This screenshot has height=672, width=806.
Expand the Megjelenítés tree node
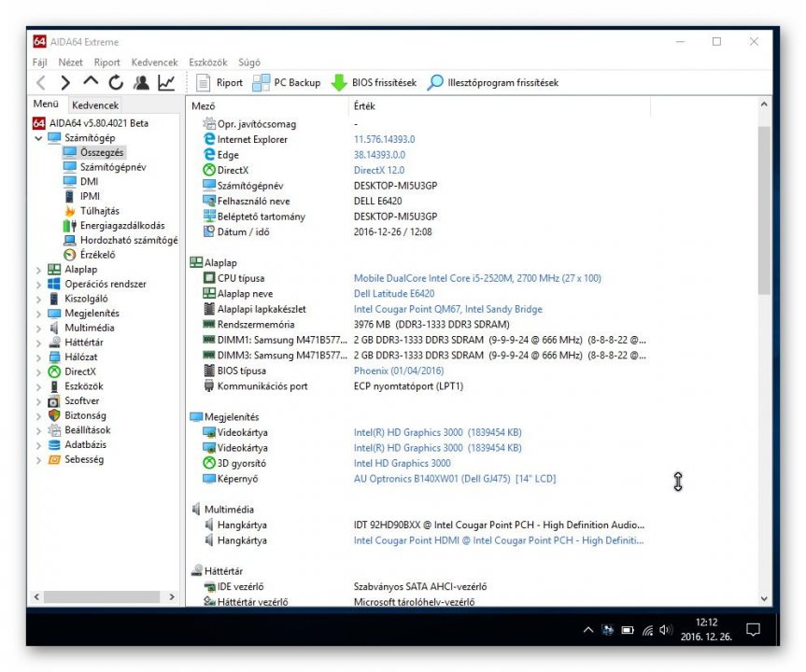click(38, 314)
